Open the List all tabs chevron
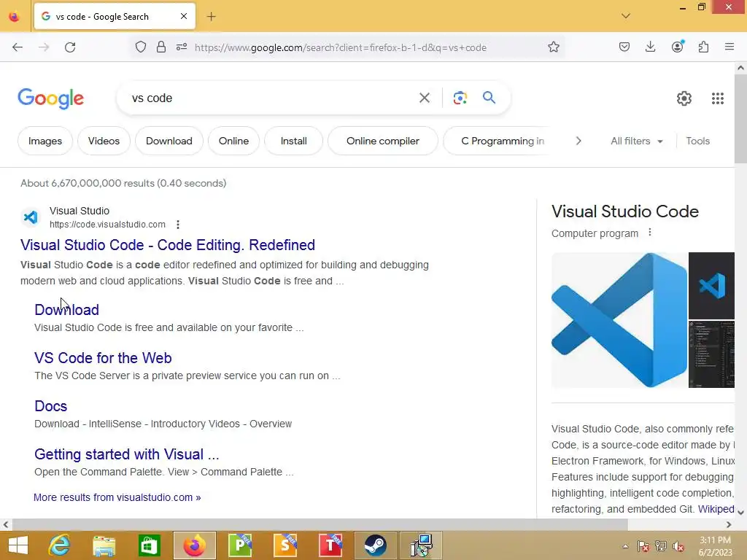Viewport: 747px width, 560px height. [x=626, y=16]
